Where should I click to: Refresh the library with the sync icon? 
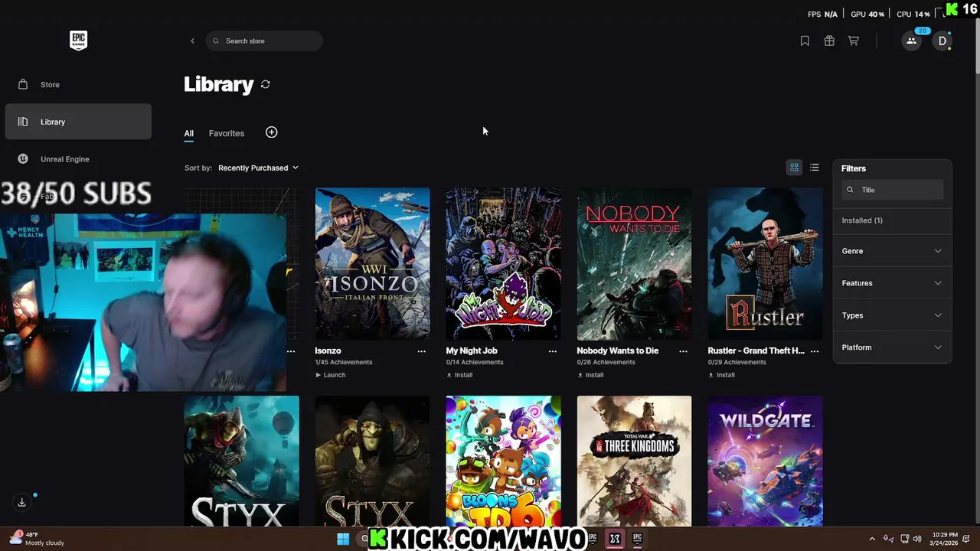click(x=266, y=84)
